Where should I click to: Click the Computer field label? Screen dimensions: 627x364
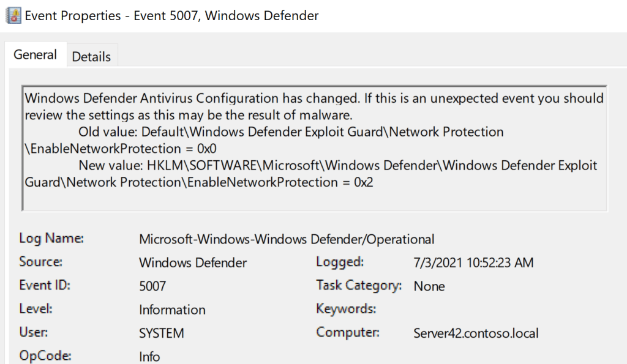(348, 333)
